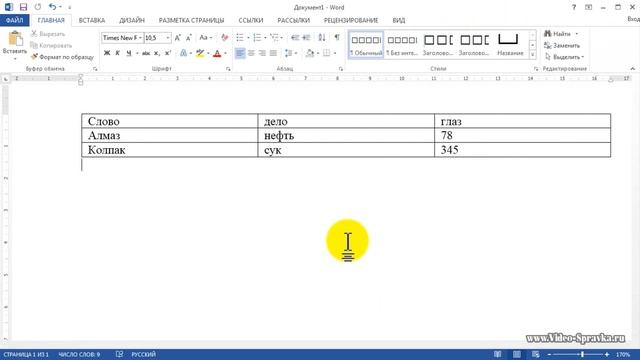Viewport: 640px width, 360px height.
Task: Collapse the ribbon with the chevron
Action: 632,69
